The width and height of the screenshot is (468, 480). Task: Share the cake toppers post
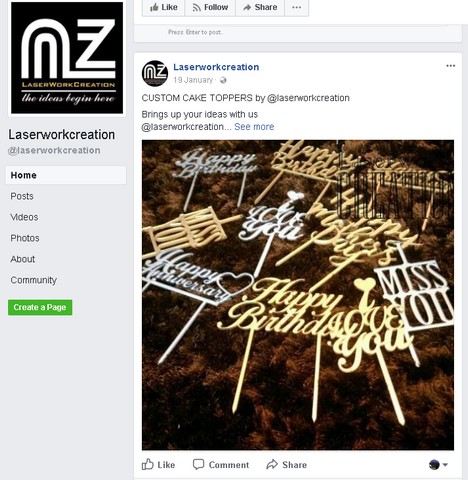[287, 464]
